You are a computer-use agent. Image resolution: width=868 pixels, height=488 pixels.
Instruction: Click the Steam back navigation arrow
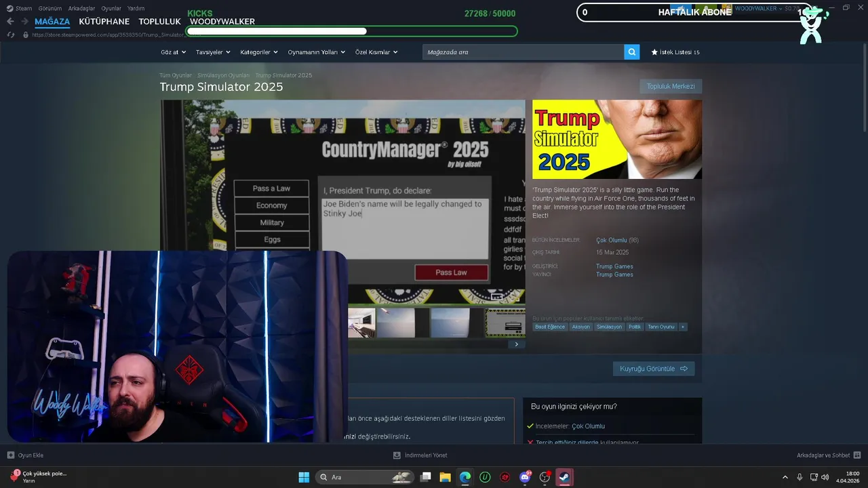pos(10,22)
